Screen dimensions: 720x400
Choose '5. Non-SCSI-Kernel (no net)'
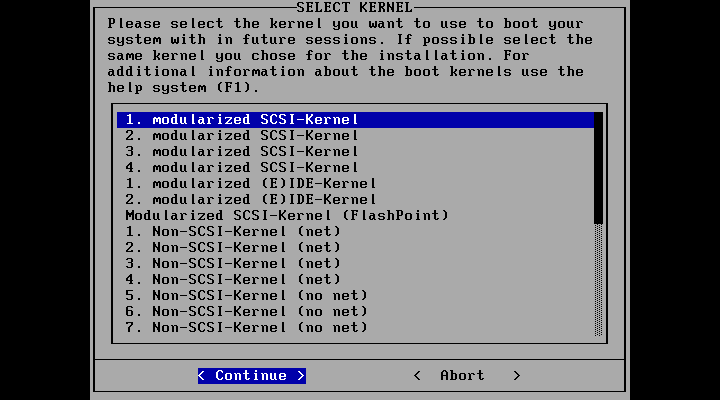click(355, 296)
